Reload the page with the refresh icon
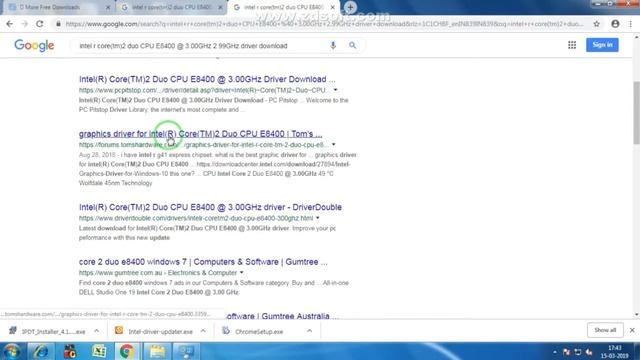This screenshot has height=360, width=640. tap(40, 24)
